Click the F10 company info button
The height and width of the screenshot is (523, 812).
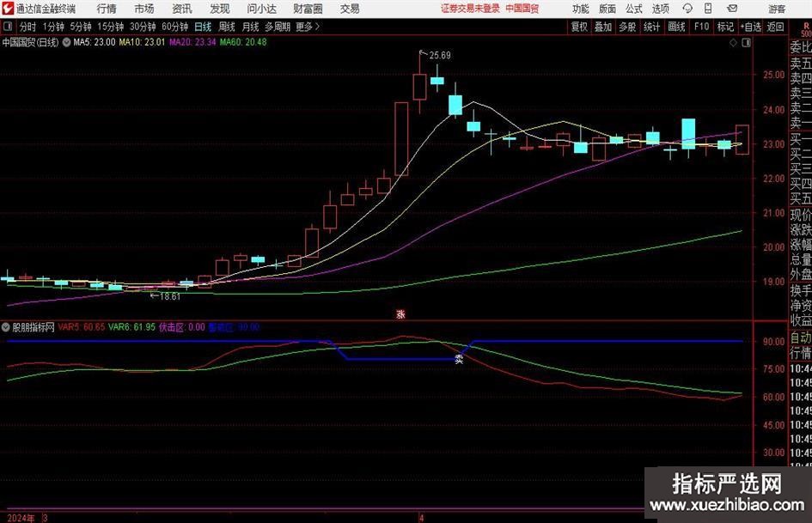tap(701, 27)
